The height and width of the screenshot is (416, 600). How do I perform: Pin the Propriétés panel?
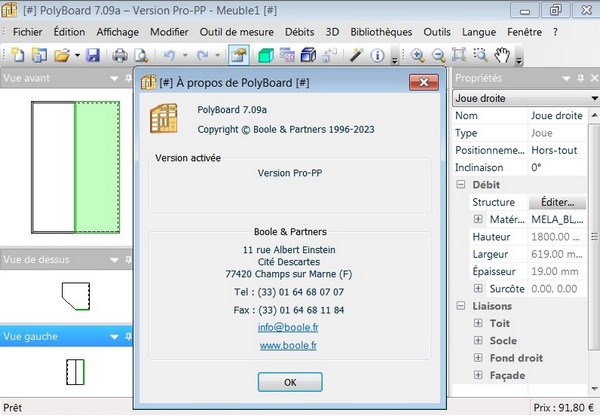click(x=580, y=78)
